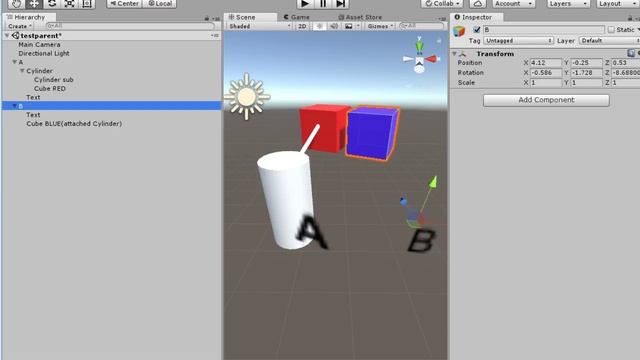640x360 pixels.
Task: Toggle scene audio speaker icon
Action: [334, 26]
